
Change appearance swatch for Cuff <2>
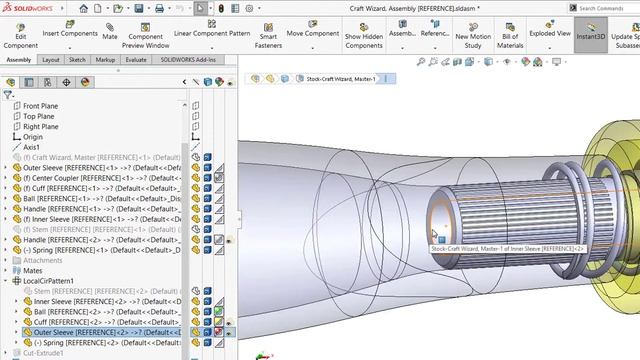[x=219, y=322]
